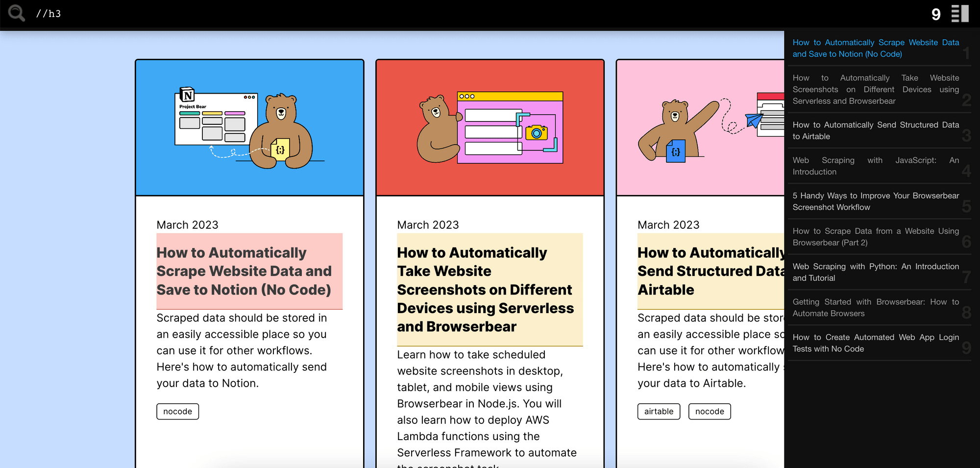Image resolution: width=980 pixels, height=468 pixels.
Task: Open the screenshot bear illustration thumbnail
Action: tap(490, 128)
